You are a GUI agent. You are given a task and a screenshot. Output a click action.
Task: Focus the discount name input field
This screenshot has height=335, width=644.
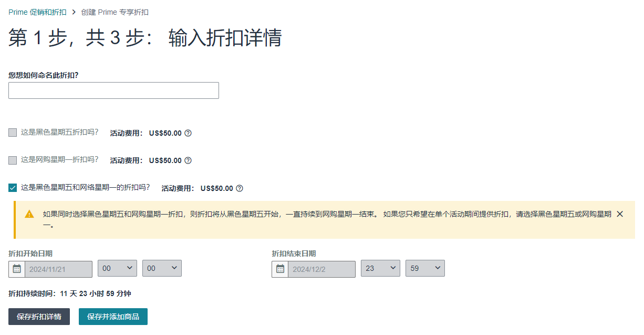tap(113, 90)
